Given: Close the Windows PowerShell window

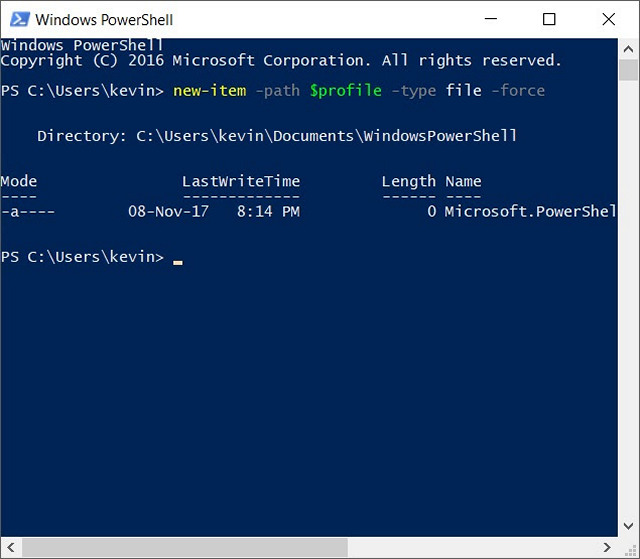Looking at the screenshot, I should (x=606, y=19).
